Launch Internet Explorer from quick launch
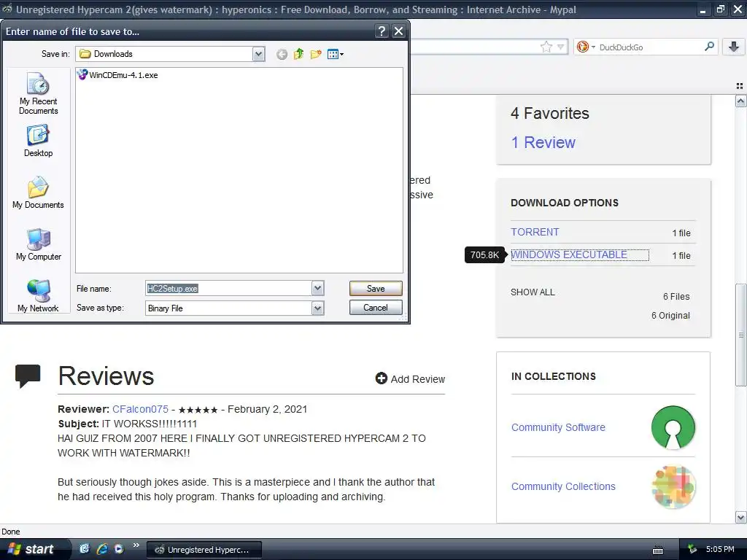This screenshot has width=747, height=560. click(x=102, y=549)
